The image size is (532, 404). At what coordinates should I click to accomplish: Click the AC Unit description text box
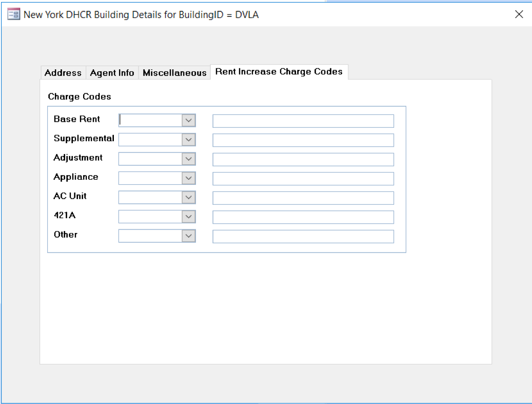[303, 198]
